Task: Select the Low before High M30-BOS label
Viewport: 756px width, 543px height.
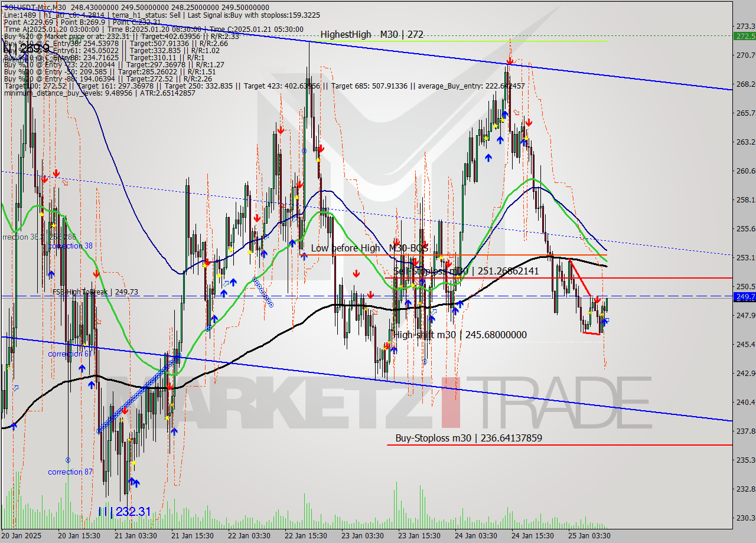Action: [370, 248]
